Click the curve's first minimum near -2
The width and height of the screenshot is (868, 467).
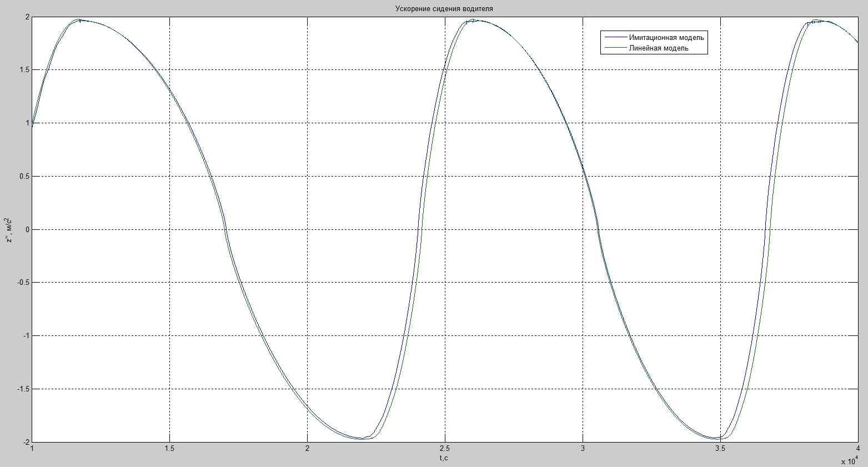pos(363,438)
